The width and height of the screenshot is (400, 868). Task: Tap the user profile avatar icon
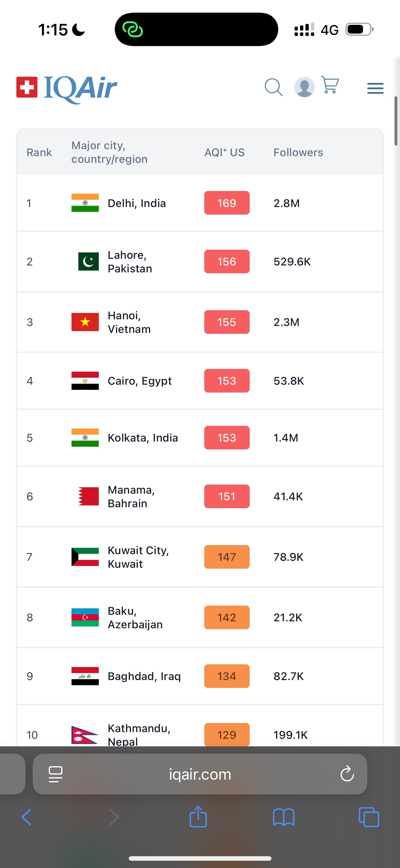(304, 87)
